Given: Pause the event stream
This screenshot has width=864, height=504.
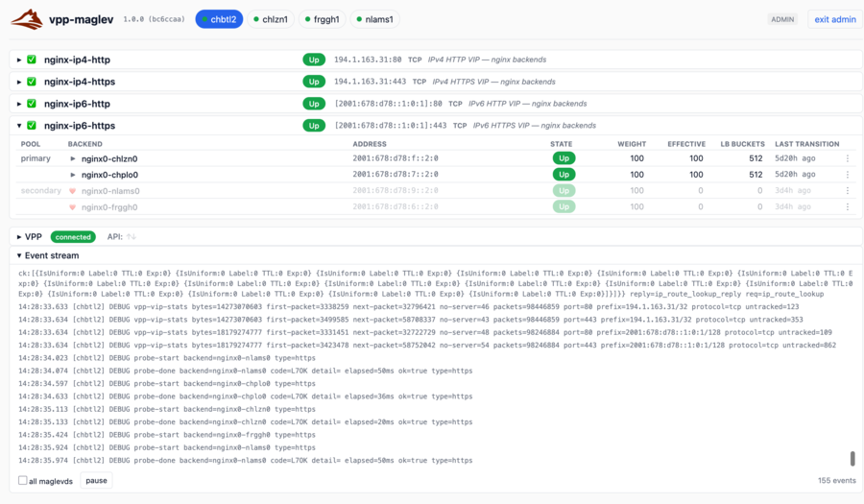Looking at the screenshot, I should pyautogui.click(x=96, y=480).
